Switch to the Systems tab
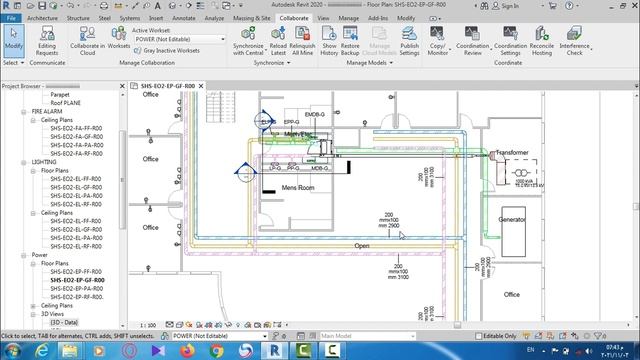This screenshot has width=640, height=360. pyautogui.click(x=130, y=18)
